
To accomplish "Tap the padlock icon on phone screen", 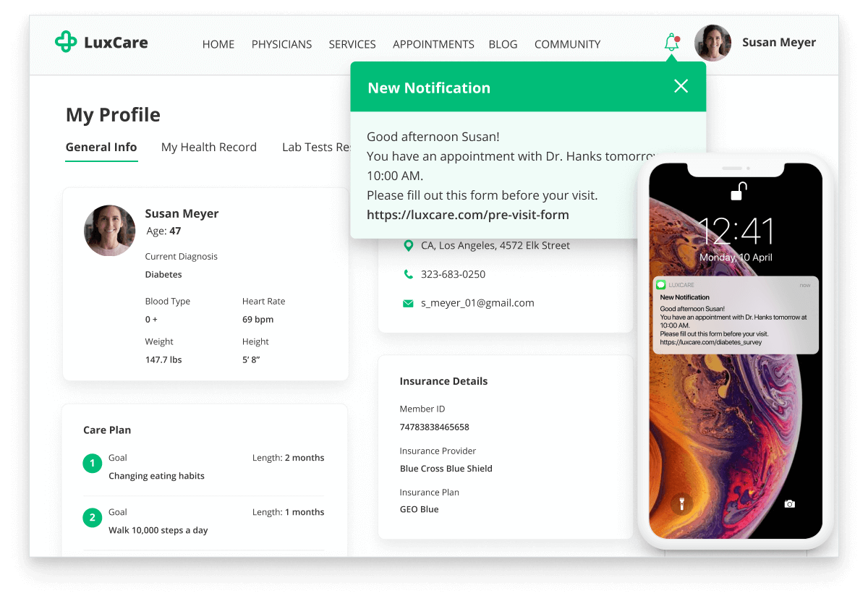I will coord(736,191).
